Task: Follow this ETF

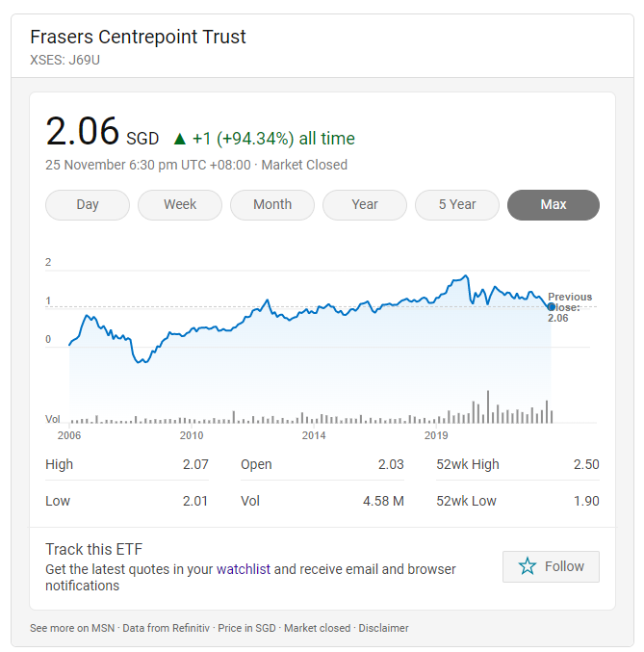Action: pos(551,566)
